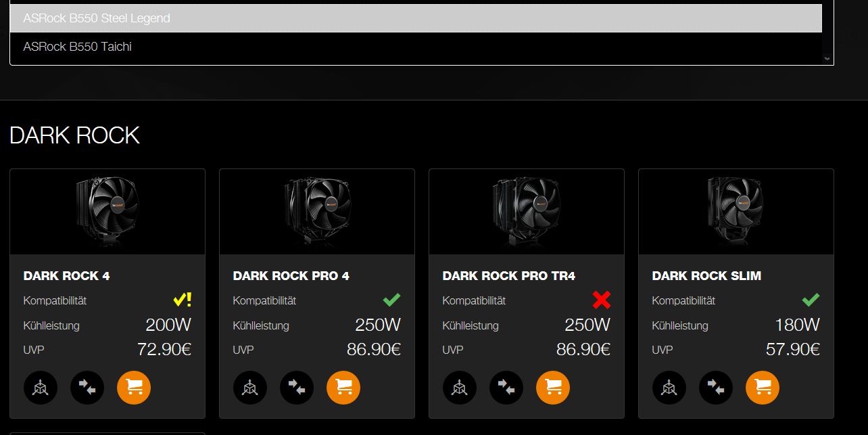
Task: Add Dark Rock Slim to cart
Action: coord(763,388)
